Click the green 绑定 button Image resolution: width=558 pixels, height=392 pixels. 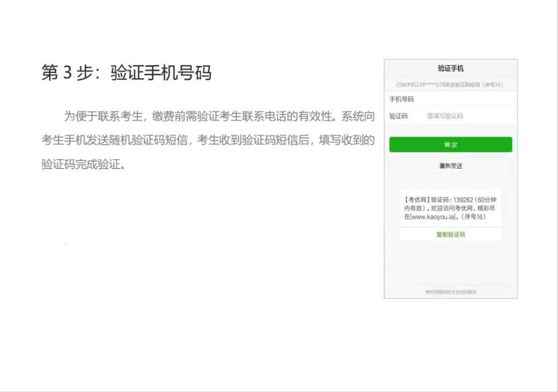(451, 145)
